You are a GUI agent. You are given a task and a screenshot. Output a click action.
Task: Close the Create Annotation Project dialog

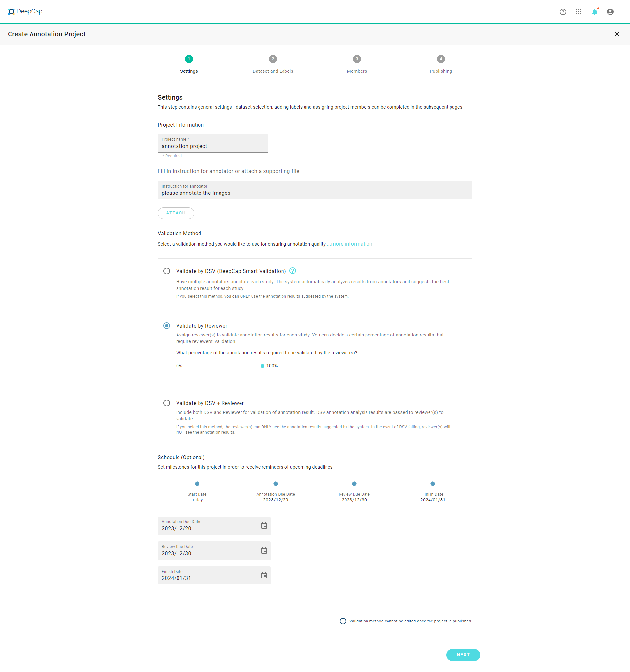[x=617, y=34]
